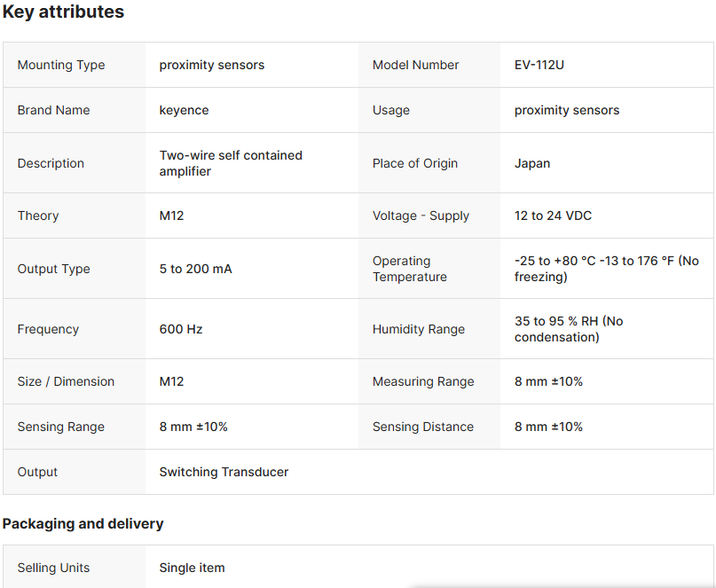The height and width of the screenshot is (588, 716).
Task: Click the 600 Hz frequency value
Action: coord(181,329)
